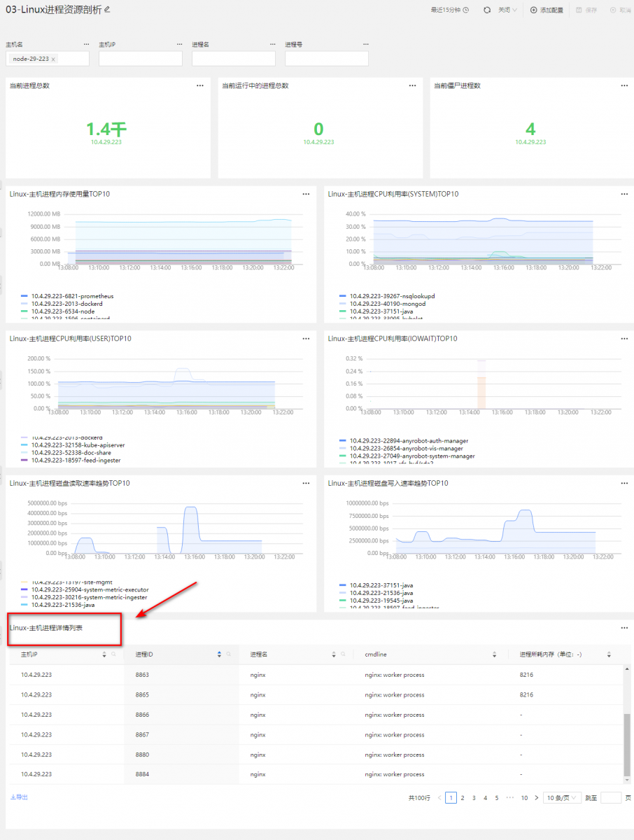Open options menu of 磁盘读取速率趋势TOP10 panel
Image resolution: width=634 pixels, height=840 pixels.
[306, 483]
